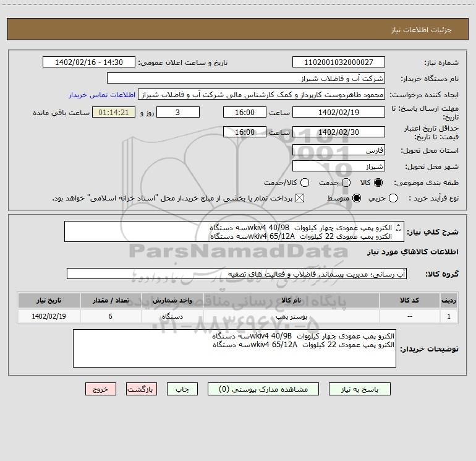Image resolution: width=476 pixels, height=461 pixels.
Task: Click the delivery province field 'فارس'
Action: tap(339, 150)
